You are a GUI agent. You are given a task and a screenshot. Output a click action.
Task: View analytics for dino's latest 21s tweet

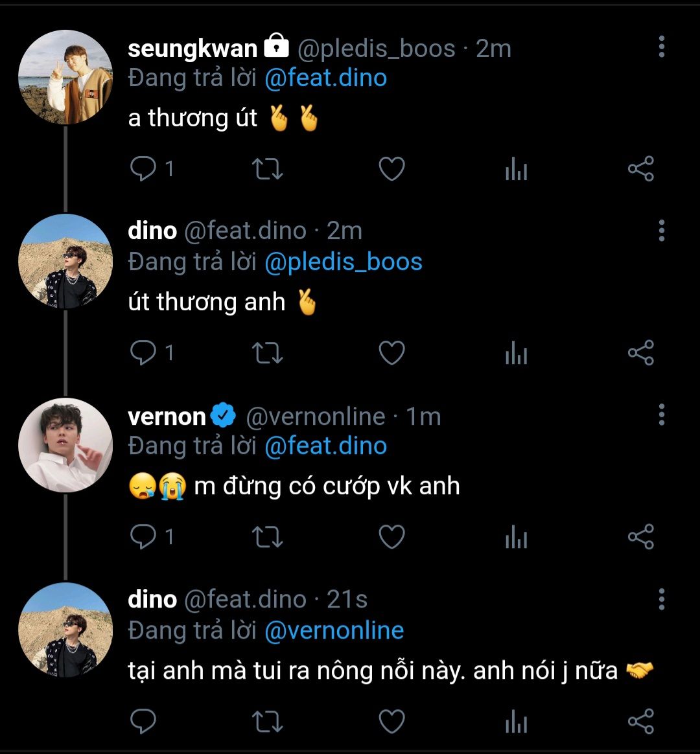click(x=516, y=721)
